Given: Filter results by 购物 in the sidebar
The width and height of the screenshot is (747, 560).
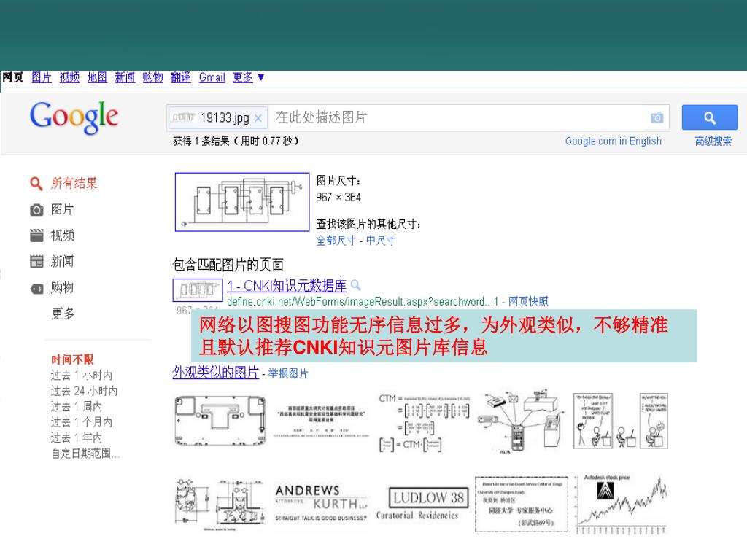Looking at the screenshot, I should point(63,287).
